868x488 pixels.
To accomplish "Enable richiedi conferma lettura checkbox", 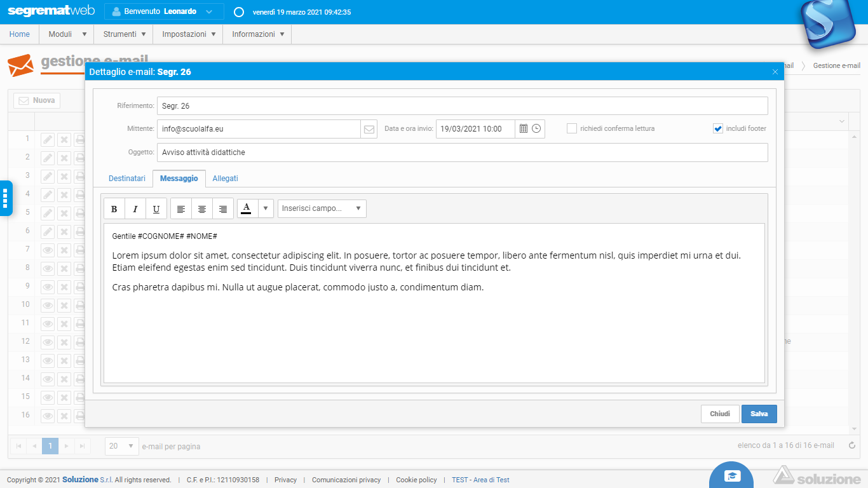I will [572, 129].
